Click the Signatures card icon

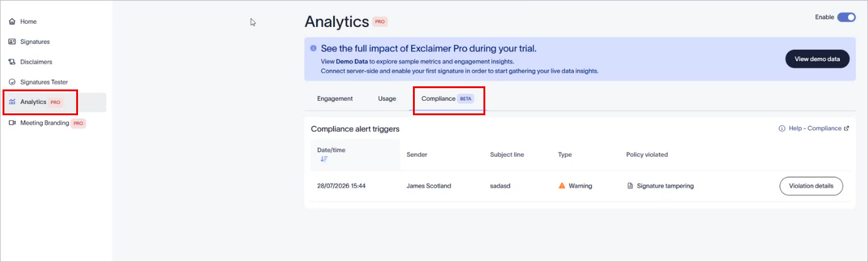point(12,42)
